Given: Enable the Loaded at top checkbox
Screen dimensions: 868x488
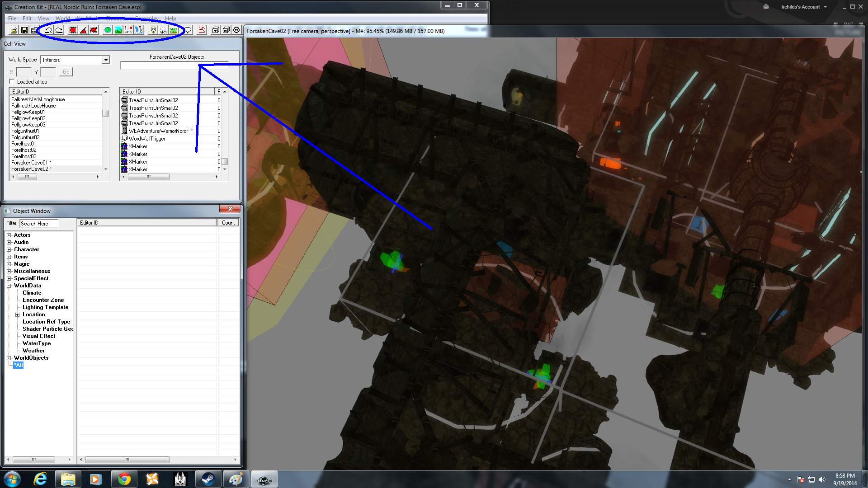Looking at the screenshot, I should point(12,82).
